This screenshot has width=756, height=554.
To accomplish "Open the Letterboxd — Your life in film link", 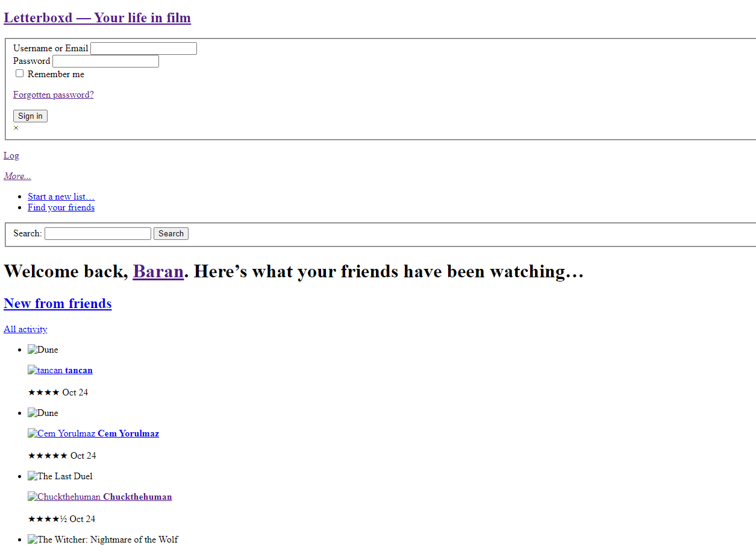I will point(97,17).
